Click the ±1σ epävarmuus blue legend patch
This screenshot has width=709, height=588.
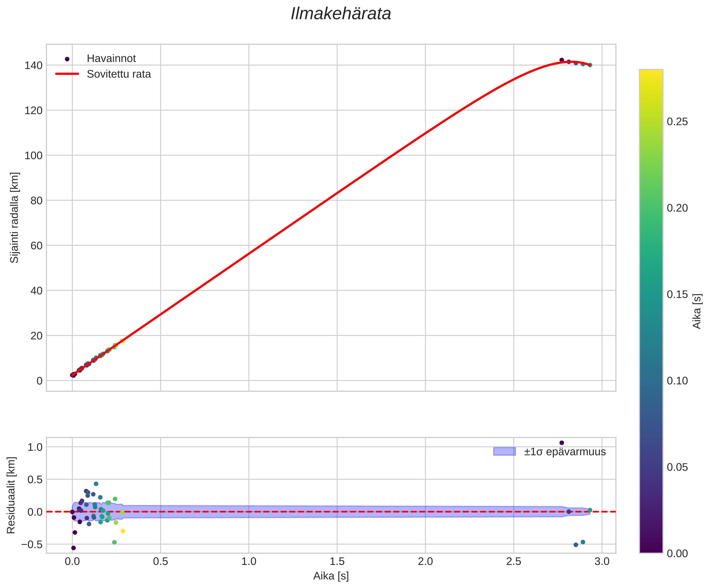point(505,452)
